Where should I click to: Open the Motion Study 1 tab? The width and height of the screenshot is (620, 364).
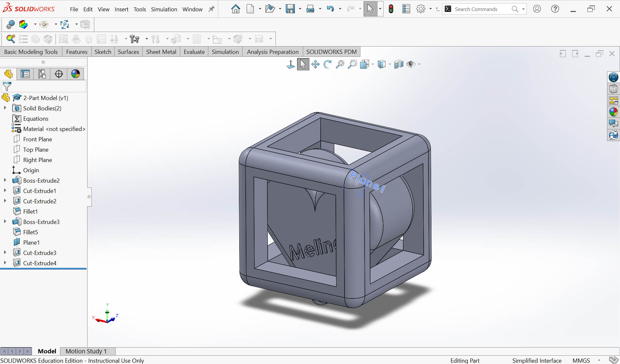point(86,351)
